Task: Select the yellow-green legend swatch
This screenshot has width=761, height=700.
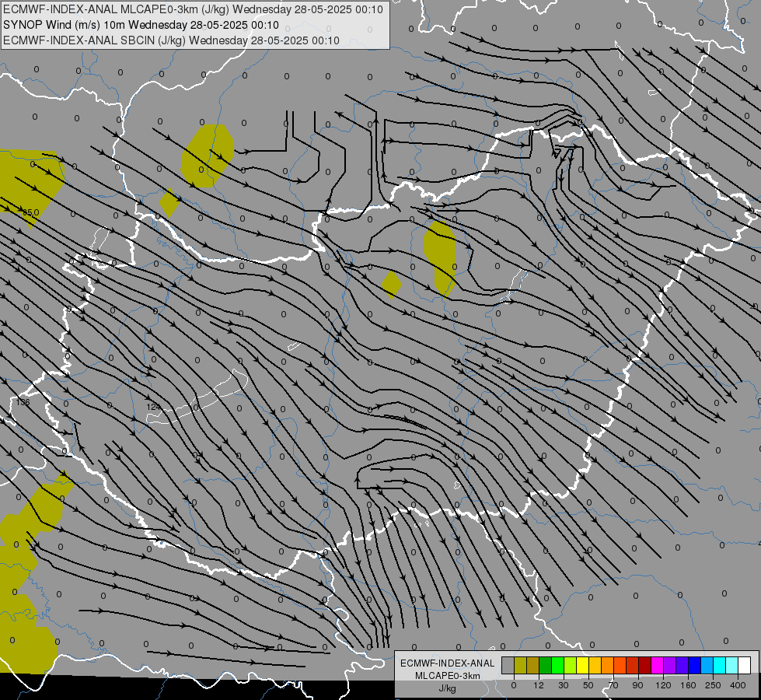Action: 571,665
